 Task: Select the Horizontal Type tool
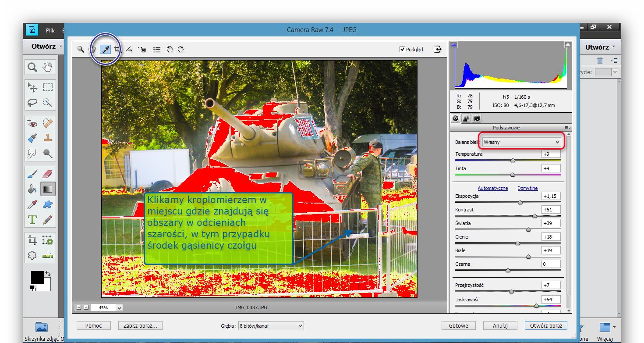(x=32, y=220)
